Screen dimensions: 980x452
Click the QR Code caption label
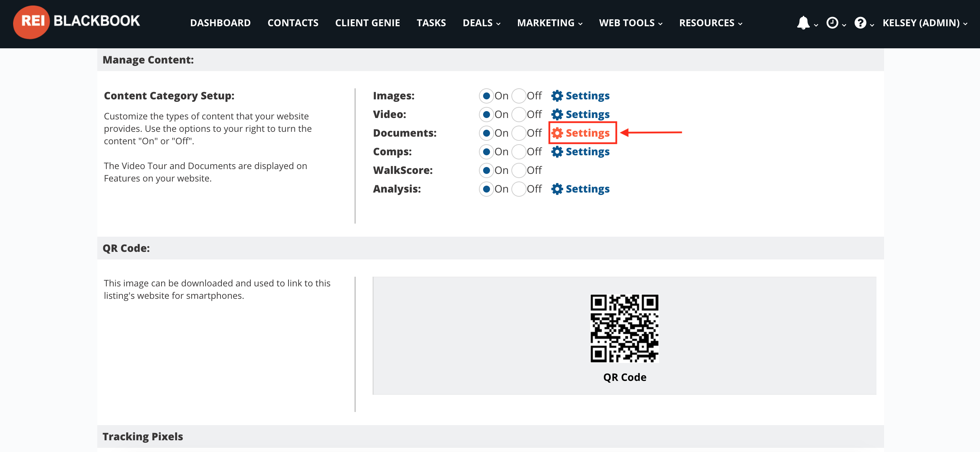click(625, 377)
